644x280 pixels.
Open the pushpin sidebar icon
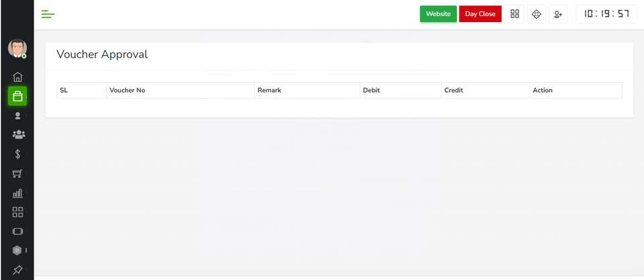point(17,270)
